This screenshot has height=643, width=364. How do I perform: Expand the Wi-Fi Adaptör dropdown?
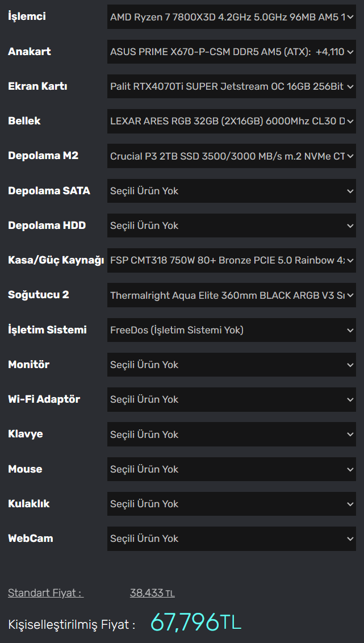coord(231,399)
